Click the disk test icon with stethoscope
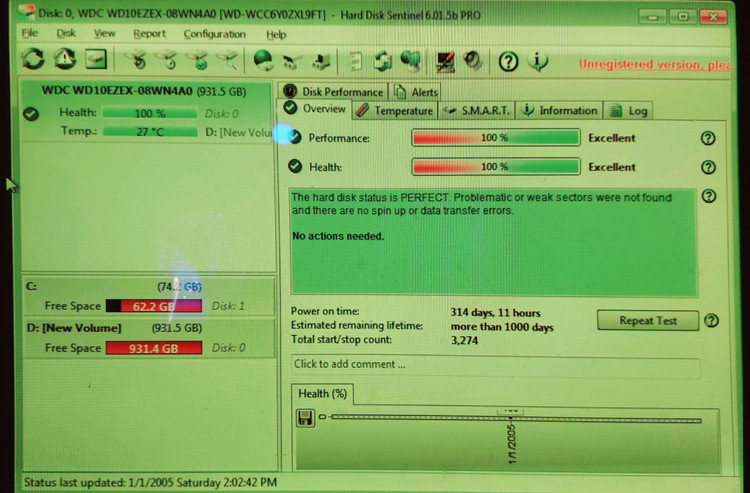Image resolution: width=750 pixels, height=493 pixels. [136, 60]
